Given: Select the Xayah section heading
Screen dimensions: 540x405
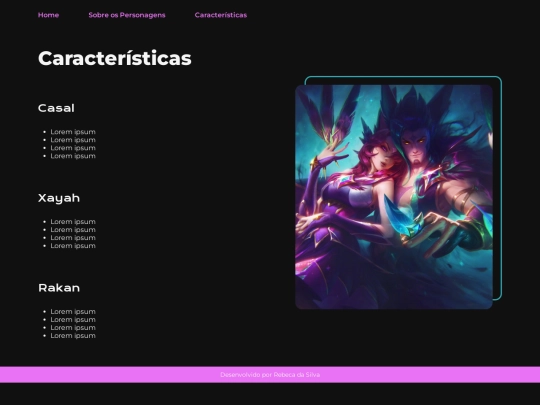Looking at the screenshot, I should pyautogui.click(x=59, y=198).
